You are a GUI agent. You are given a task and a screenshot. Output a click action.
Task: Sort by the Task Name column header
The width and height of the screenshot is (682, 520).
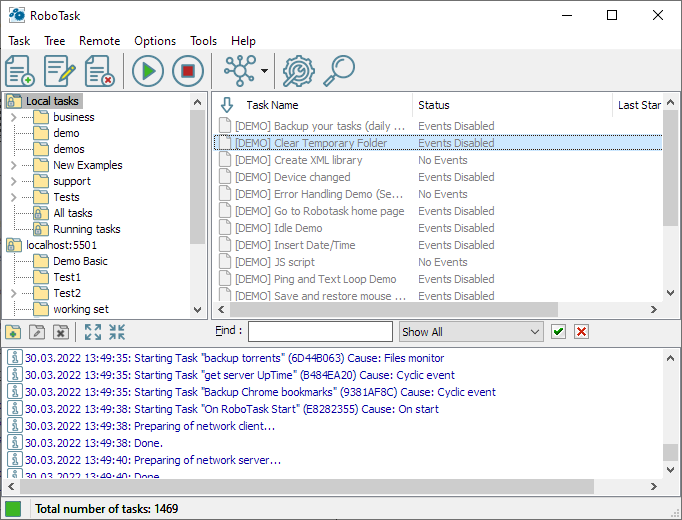tap(272, 105)
